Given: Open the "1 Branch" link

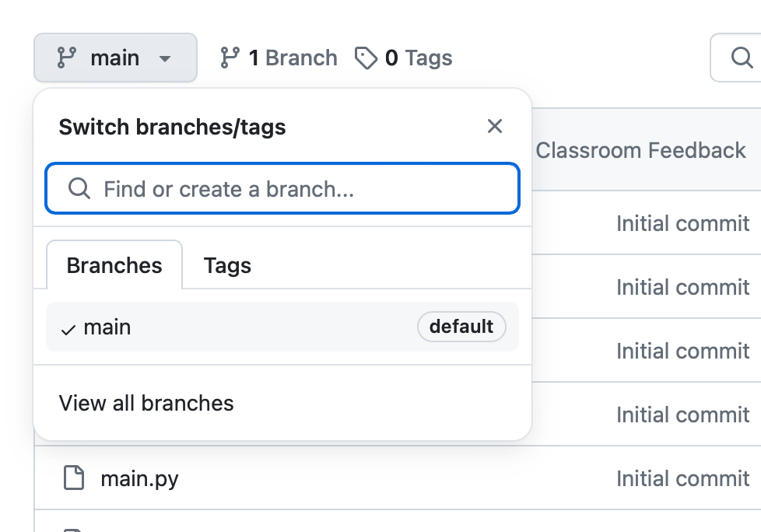Looking at the screenshot, I should click(x=292, y=58).
